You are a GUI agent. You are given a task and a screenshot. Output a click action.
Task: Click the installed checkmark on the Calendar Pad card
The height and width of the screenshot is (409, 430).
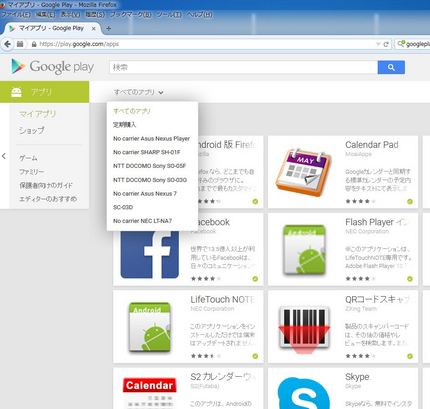coord(410,201)
